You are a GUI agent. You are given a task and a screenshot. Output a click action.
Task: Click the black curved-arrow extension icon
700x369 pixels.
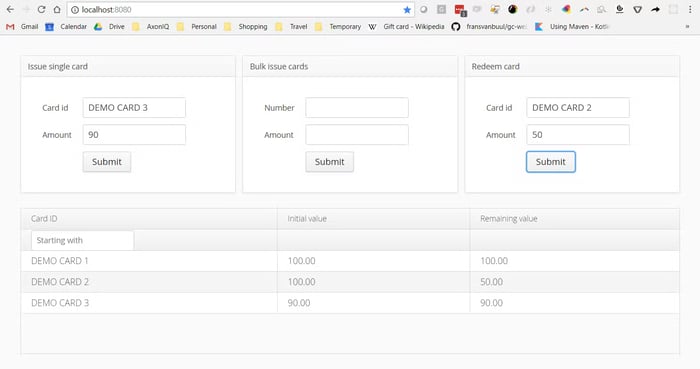655,9
